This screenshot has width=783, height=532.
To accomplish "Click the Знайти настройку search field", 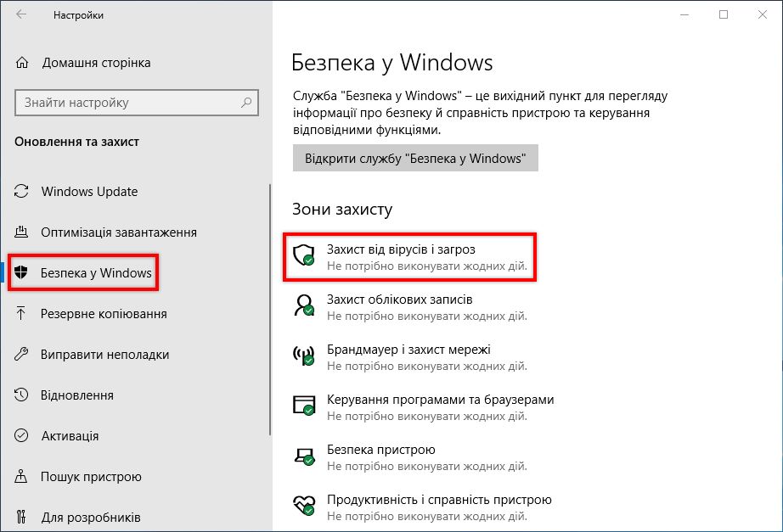I will tap(127, 103).
